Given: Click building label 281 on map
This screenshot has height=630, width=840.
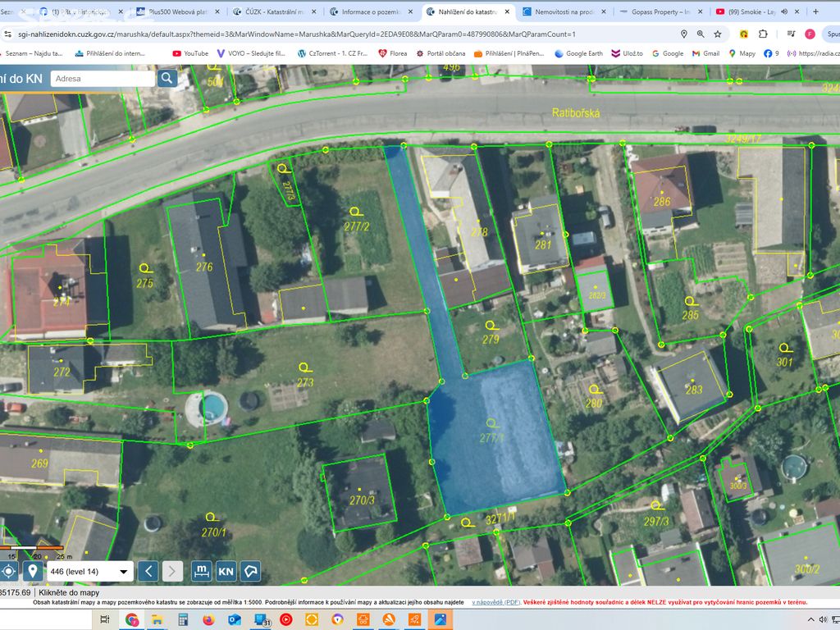Looking at the screenshot, I should click(x=543, y=244).
